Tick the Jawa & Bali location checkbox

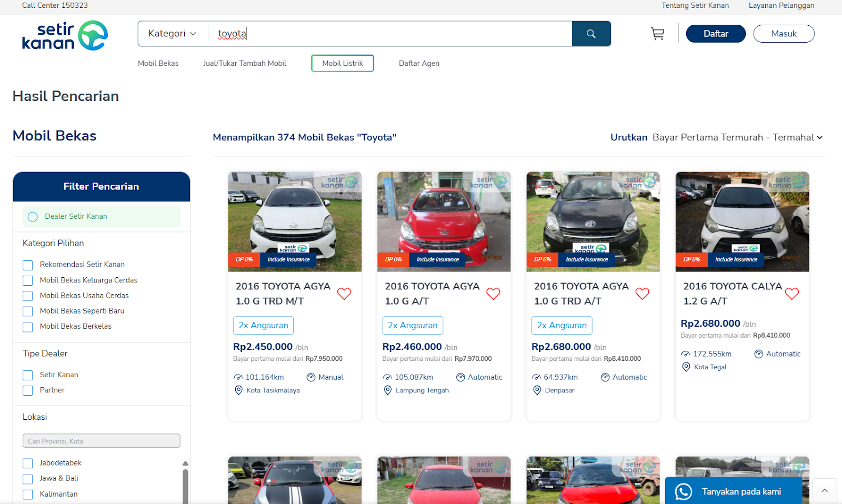click(28, 479)
